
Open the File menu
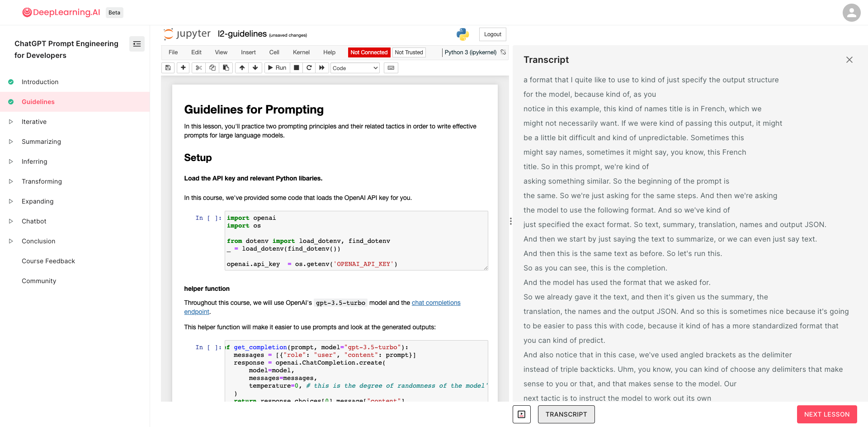[x=173, y=52]
